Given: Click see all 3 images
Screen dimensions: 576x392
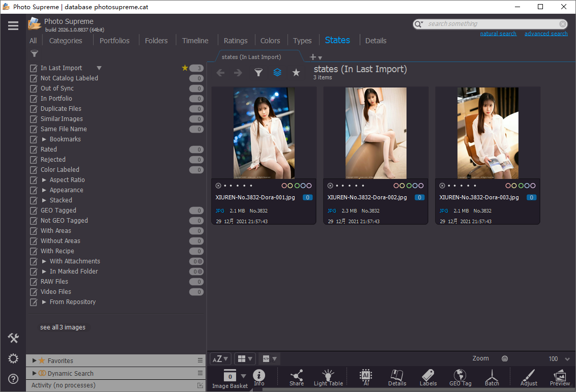Looking at the screenshot, I should click(x=63, y=327).
